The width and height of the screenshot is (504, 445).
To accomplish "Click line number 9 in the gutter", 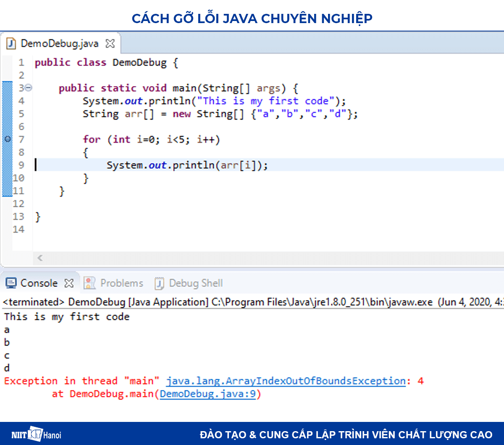I will [21, 165].
